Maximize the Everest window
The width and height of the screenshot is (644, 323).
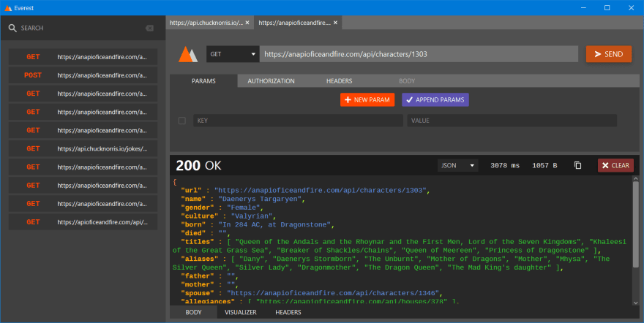click(x=607, y=8)
